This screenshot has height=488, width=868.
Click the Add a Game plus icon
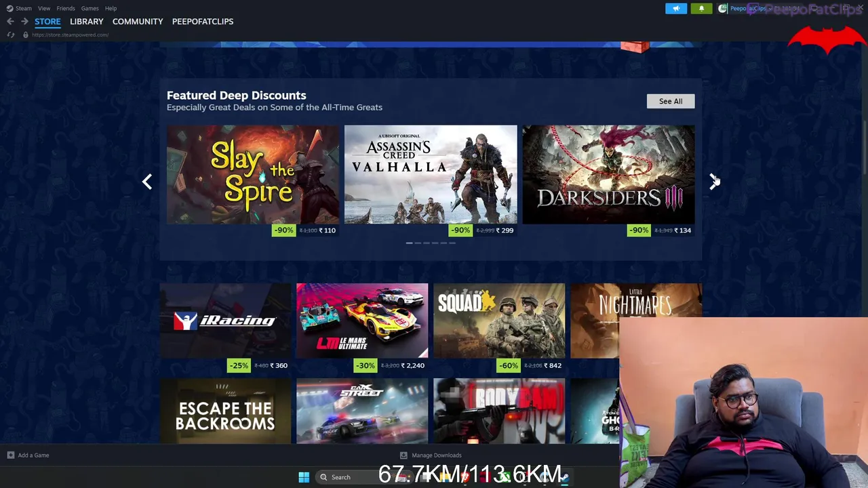(10, 455)
